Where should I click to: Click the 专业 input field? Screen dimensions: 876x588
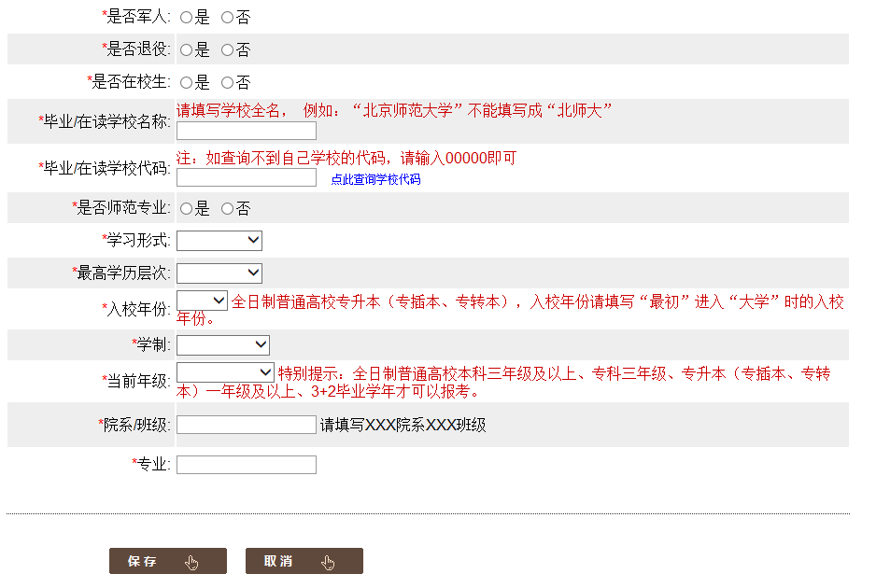point(246,464)
